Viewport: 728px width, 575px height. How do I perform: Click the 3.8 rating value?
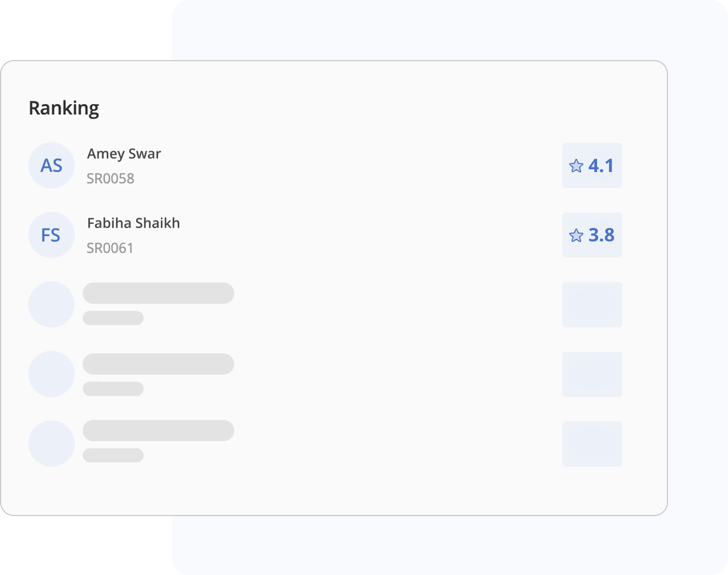click(x=601, y=236)
